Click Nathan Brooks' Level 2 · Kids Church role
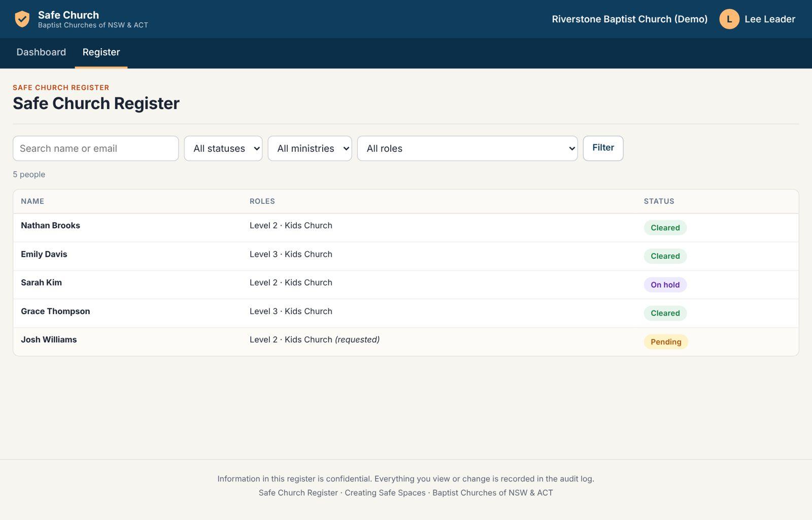 (291, 225)
